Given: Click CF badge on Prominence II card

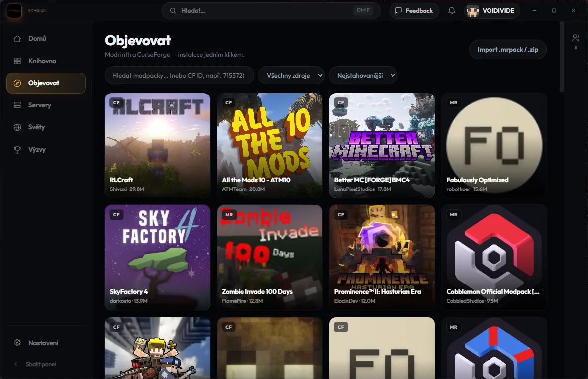Looking at the screenshot, I should (x=341, y=215).
